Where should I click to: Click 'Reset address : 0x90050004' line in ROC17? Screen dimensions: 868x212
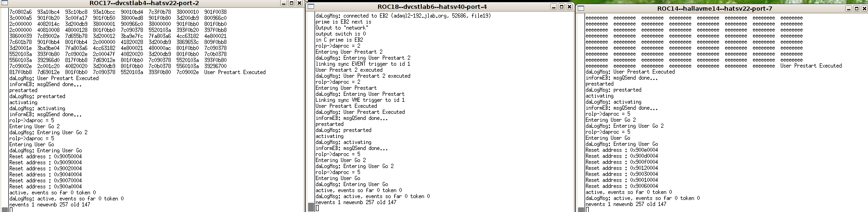tap(45, 156)
